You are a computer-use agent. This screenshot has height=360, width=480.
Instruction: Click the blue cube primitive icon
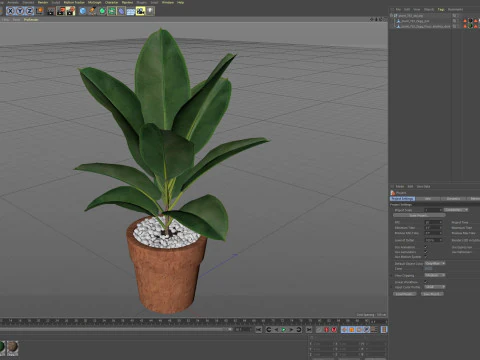(83, 11)
